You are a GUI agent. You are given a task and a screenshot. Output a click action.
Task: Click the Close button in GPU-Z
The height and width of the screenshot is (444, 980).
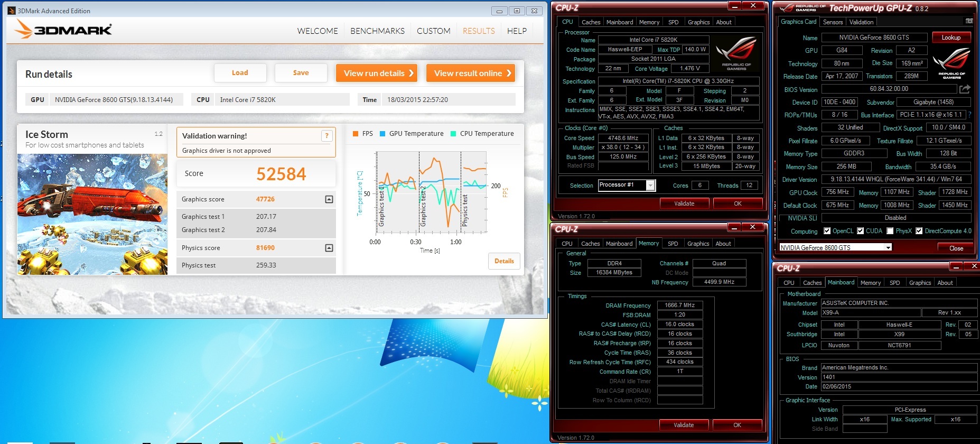[956, 248]
